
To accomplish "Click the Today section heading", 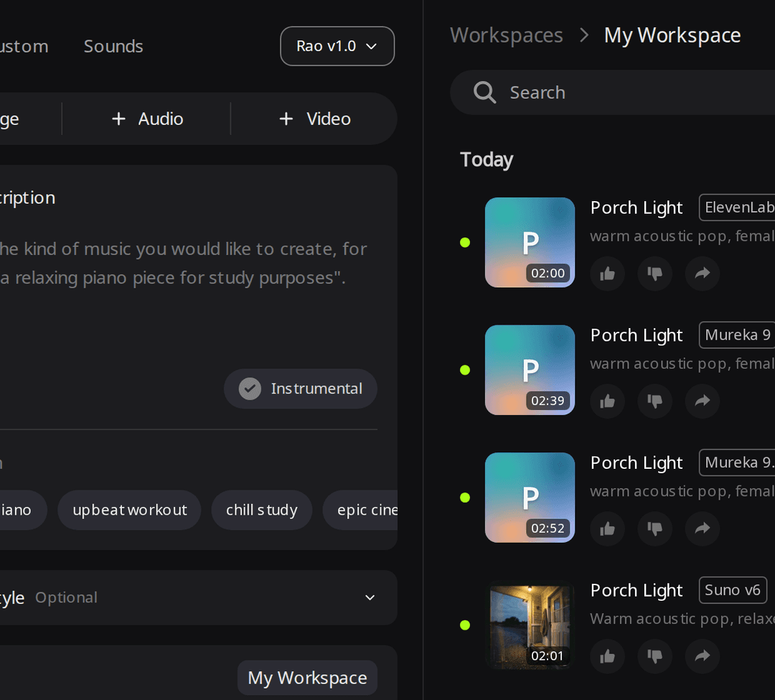I will 487,159.
